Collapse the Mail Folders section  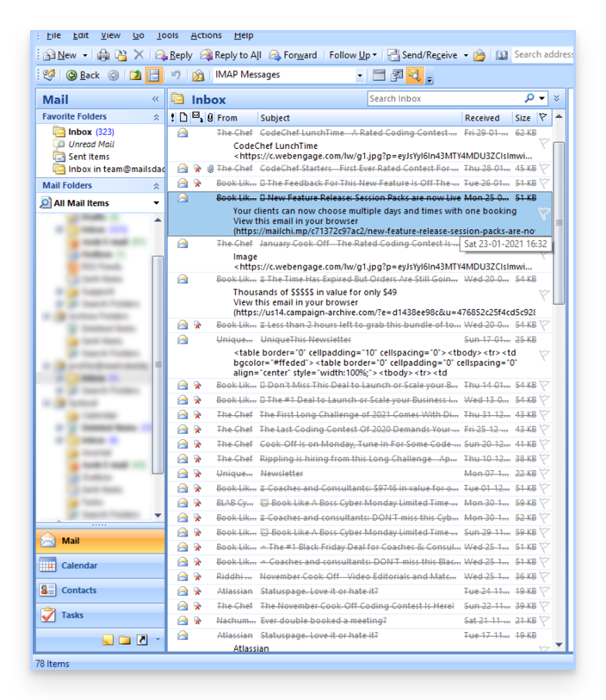(x=156, y=186)
